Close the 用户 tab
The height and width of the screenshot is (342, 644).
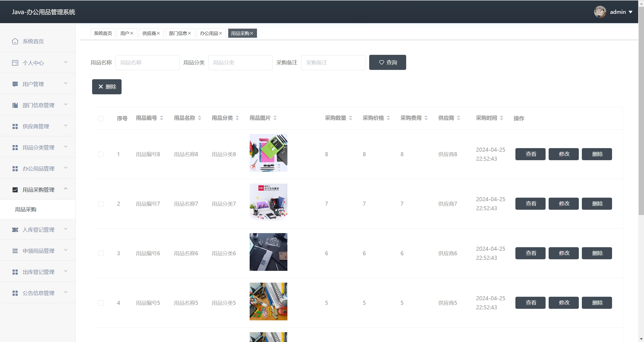point(132,33)
